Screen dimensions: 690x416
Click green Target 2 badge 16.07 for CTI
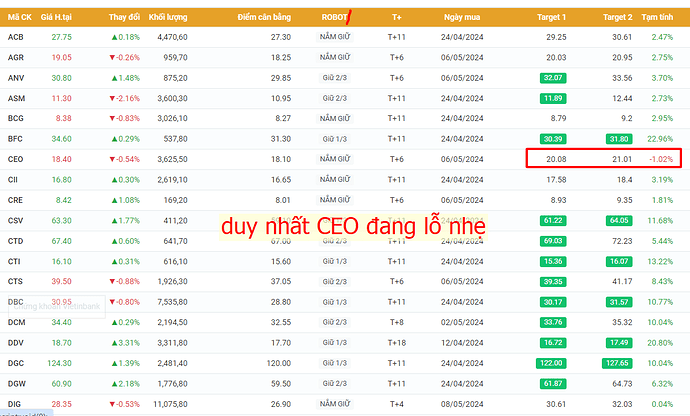click(x=619, y=261)
